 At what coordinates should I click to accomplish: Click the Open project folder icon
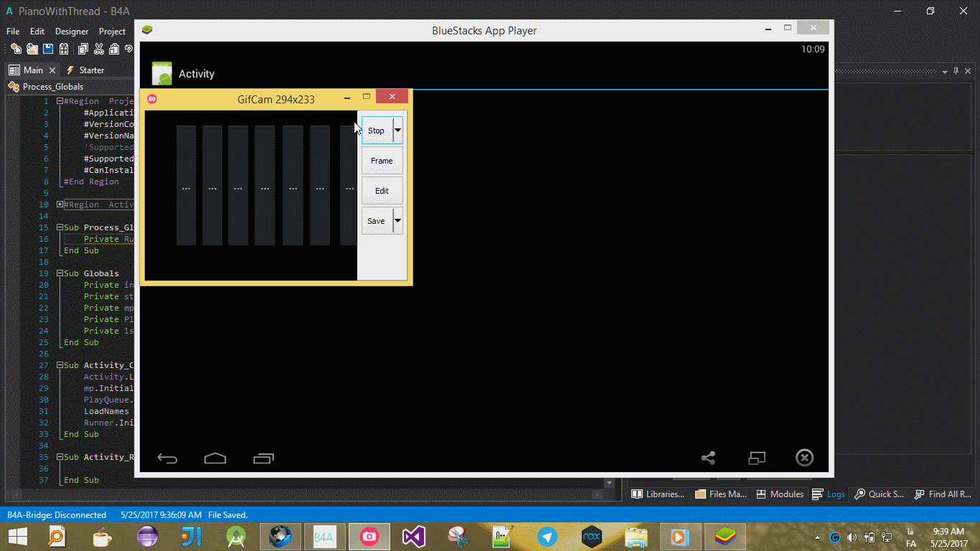pos(32,49)
